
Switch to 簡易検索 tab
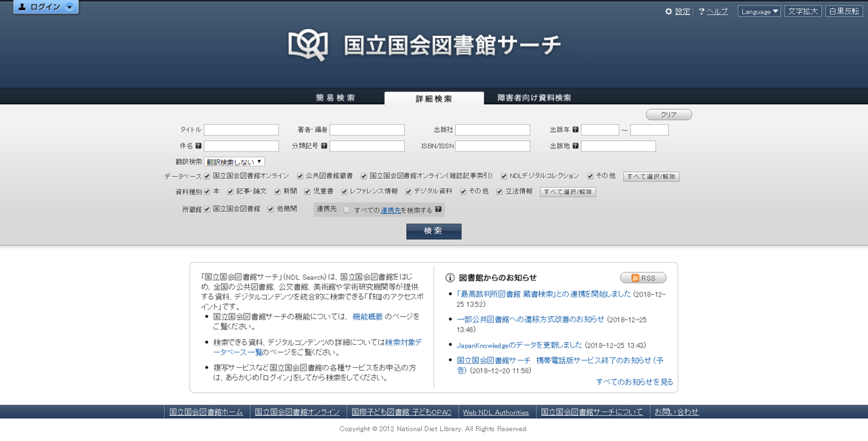[x=335, y=98]
